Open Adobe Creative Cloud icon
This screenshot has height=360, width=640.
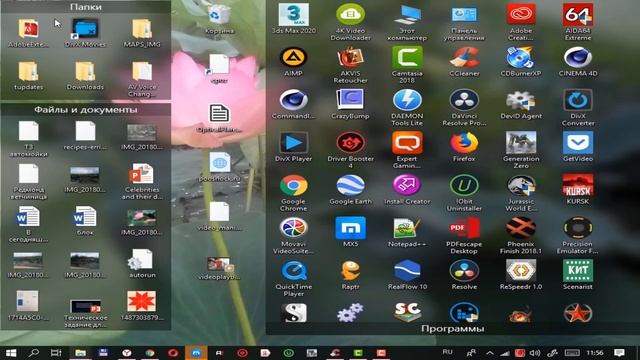point(521,15)
